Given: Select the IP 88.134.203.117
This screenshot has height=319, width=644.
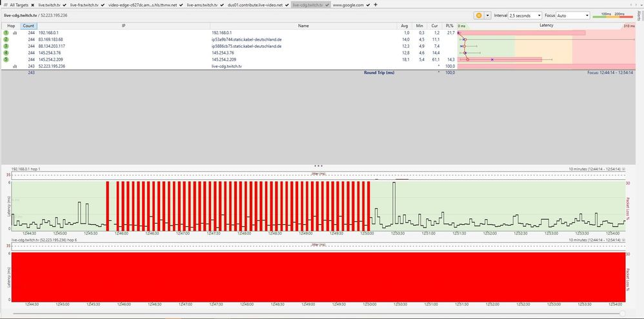Looking at the screenshot, I should pyautogui.click(x=52, y=46).
